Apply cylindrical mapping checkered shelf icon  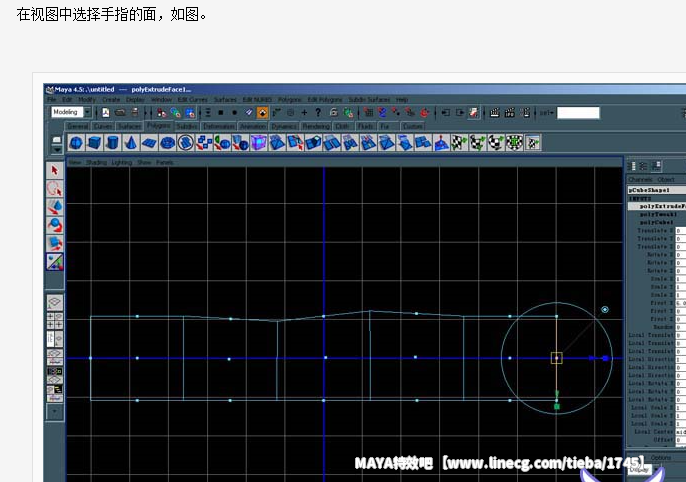point(477,143)
